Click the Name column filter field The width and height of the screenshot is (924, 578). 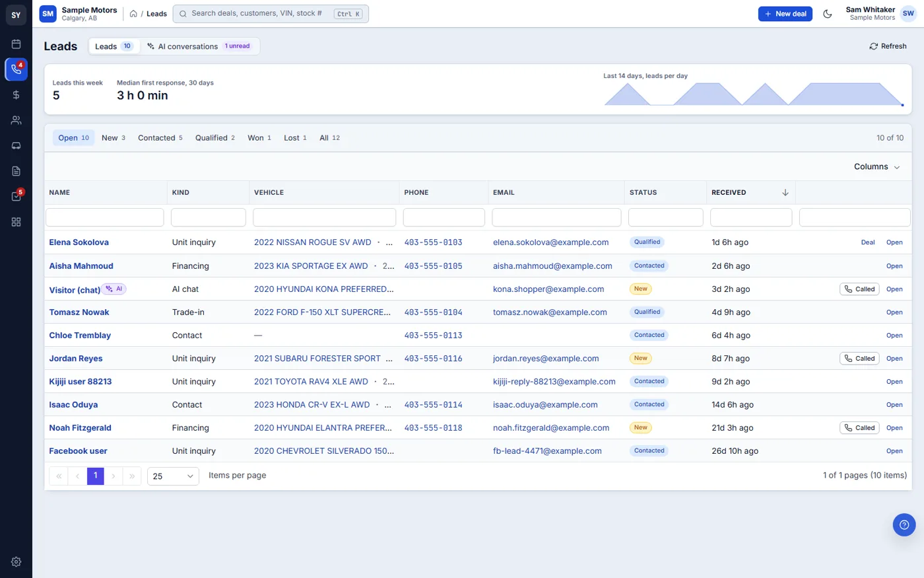[x=105, y=217]
